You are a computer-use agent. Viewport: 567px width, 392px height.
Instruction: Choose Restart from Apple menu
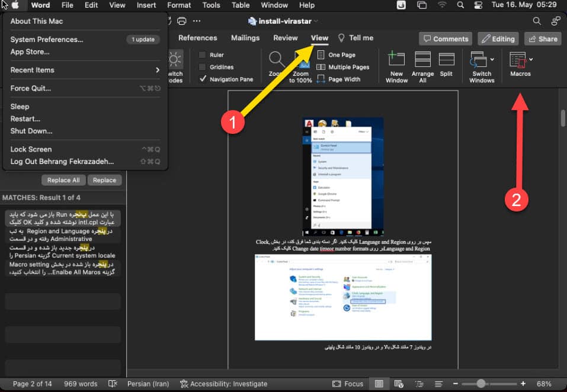85,119
